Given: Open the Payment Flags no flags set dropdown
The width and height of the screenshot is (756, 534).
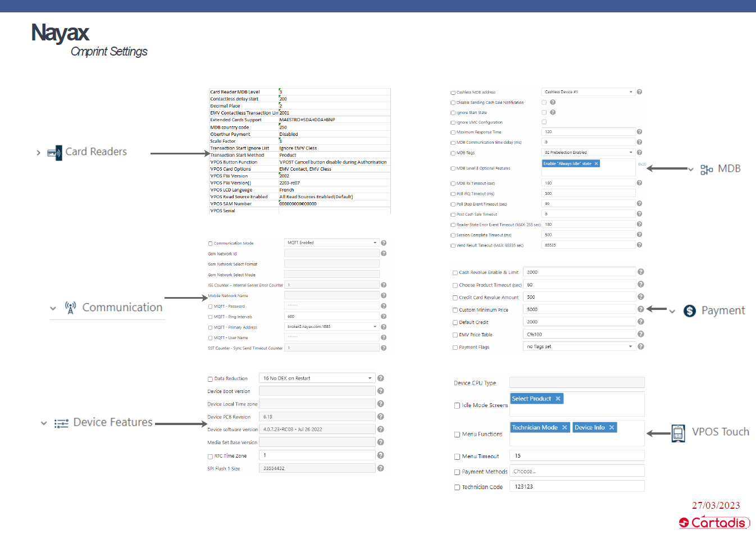Looking at the screenshot, I should point(579,346).
